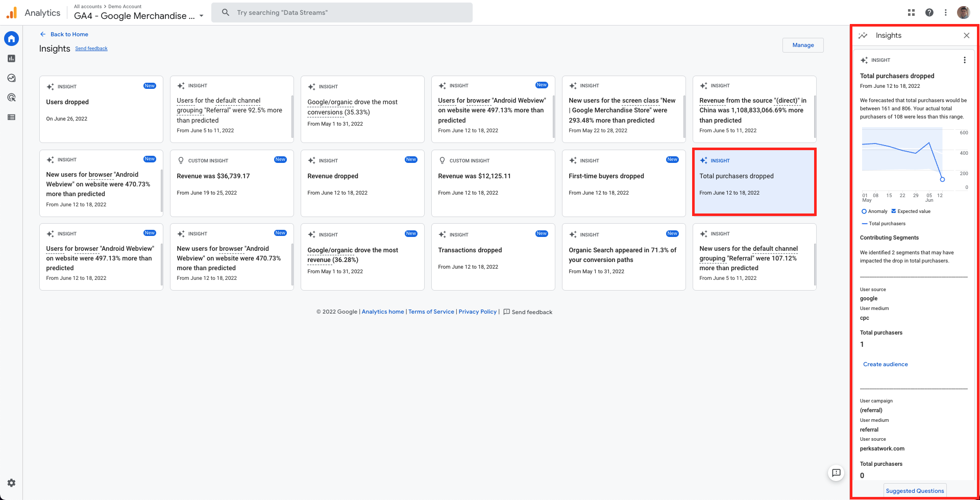Viewport: 980px width, 500px height.
Task: Open the Revenue dropped insight card
Action: coord(362,183)
